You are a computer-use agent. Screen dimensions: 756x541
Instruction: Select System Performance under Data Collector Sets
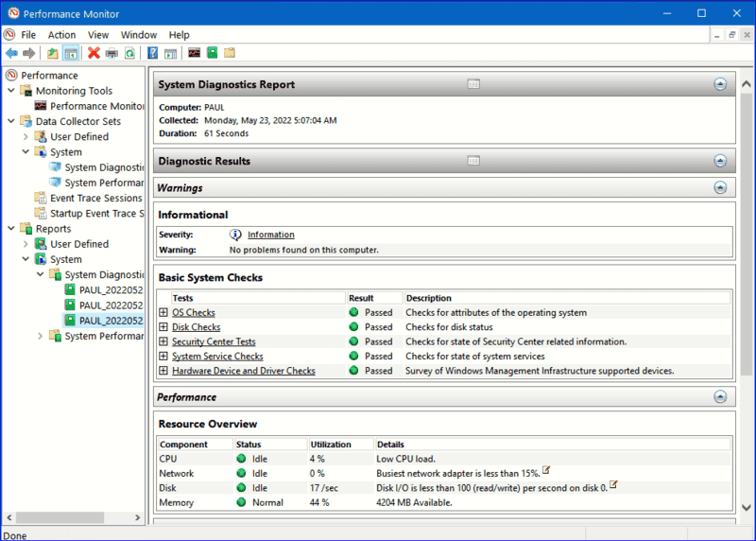pos(96,183)
